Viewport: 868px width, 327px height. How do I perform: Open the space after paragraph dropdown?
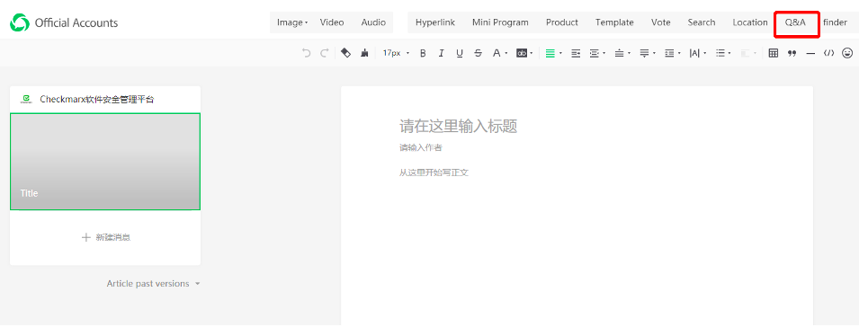pyautogui.click(x=647, y=53)
